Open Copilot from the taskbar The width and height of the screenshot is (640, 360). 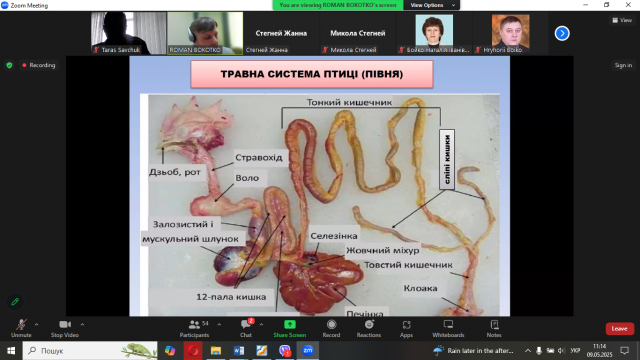click(170, 351)
